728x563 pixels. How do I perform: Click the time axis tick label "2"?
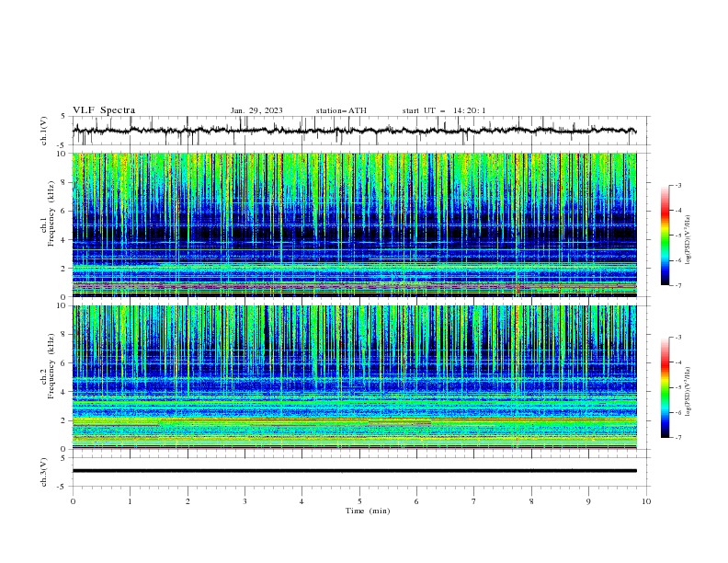[188, 501]
